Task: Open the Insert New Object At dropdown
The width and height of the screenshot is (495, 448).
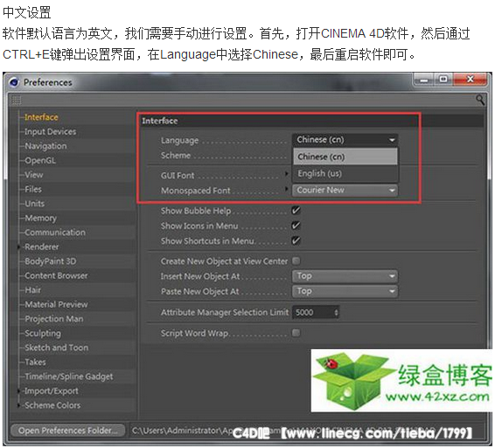Action: tap(345, 276)
